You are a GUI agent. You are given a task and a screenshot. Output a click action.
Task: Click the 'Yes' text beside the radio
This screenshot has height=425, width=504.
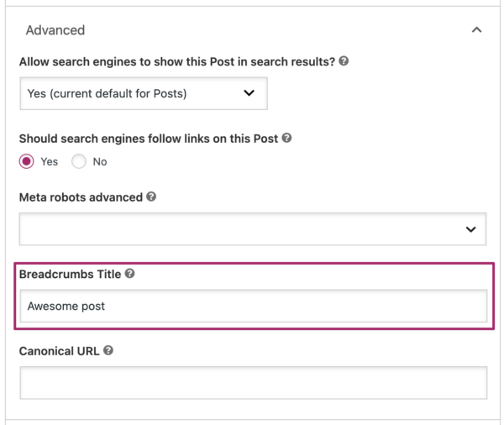[x=49, y=161]
